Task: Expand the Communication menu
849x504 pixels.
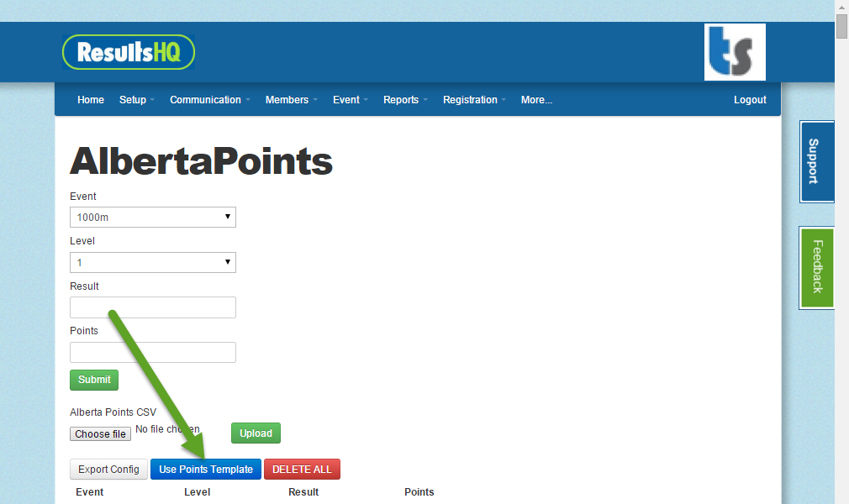Action: (x=210, y=100)
